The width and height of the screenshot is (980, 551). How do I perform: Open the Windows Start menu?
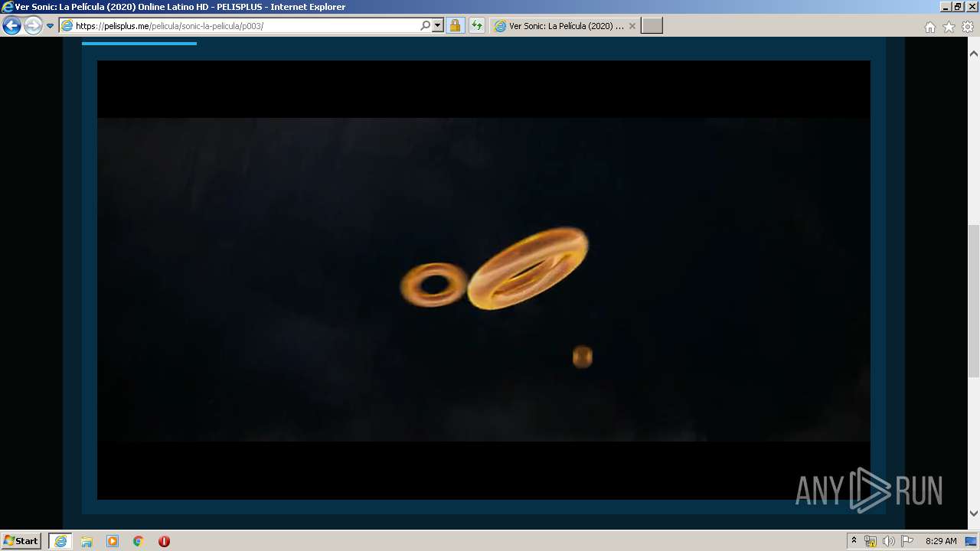click(x=21, y=541)
